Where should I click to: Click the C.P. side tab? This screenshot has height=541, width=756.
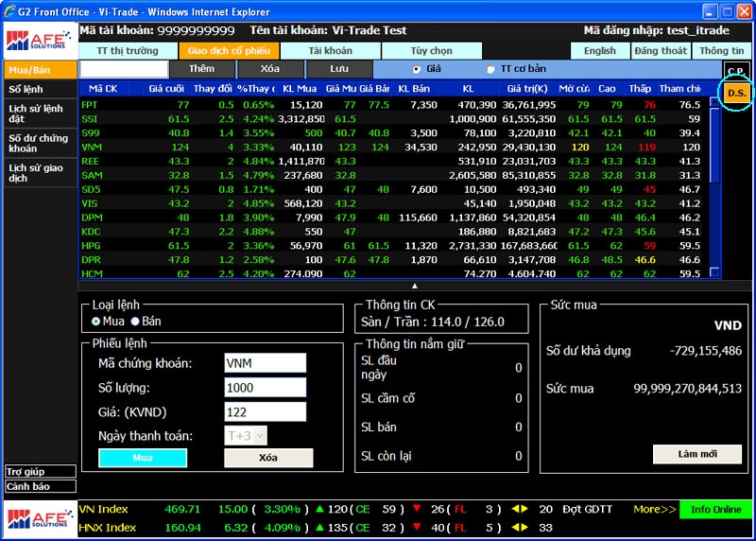tap(736, 71)
